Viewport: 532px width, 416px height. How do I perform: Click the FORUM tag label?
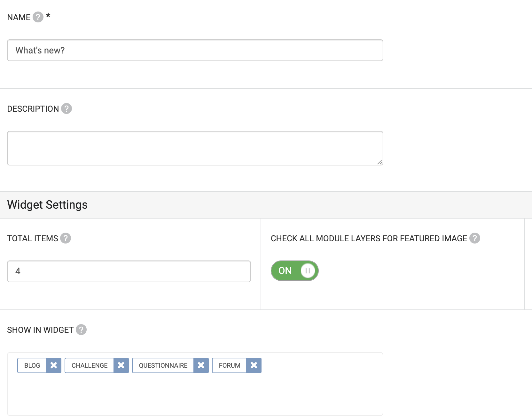click(x=230, y=365)
